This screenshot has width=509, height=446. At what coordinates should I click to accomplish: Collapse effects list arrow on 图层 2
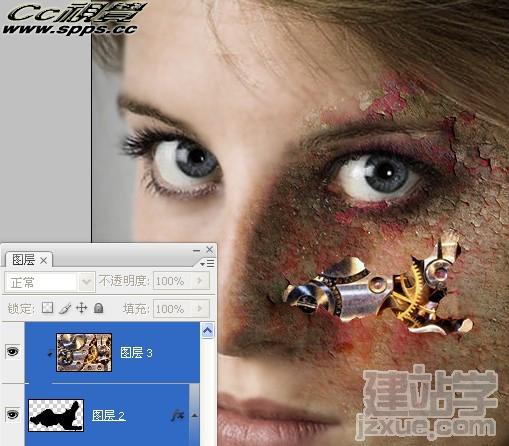pyautogui.click(x=194, y=415)
